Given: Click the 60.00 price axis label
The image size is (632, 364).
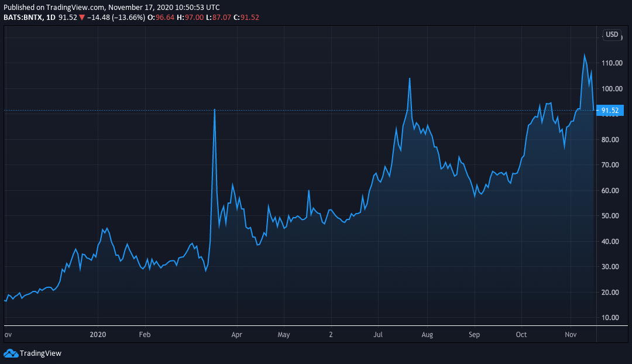Looking at the screenshot, I should [610, 190].
